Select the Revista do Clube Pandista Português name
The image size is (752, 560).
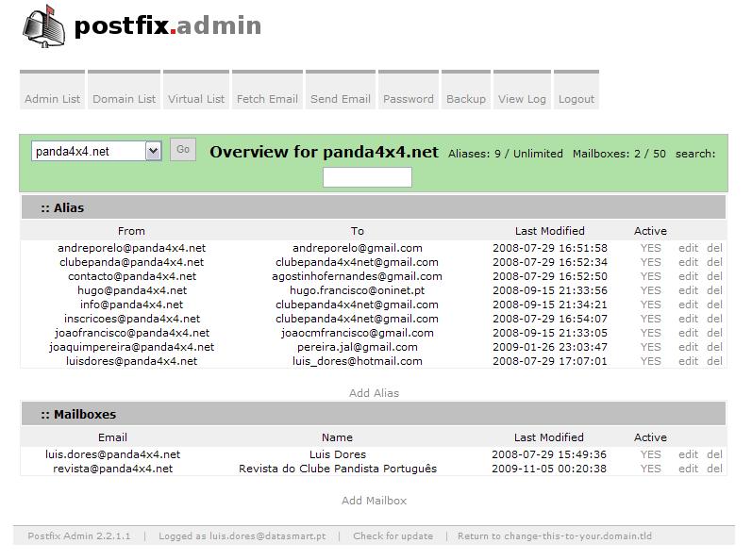(x=338, y=469)
